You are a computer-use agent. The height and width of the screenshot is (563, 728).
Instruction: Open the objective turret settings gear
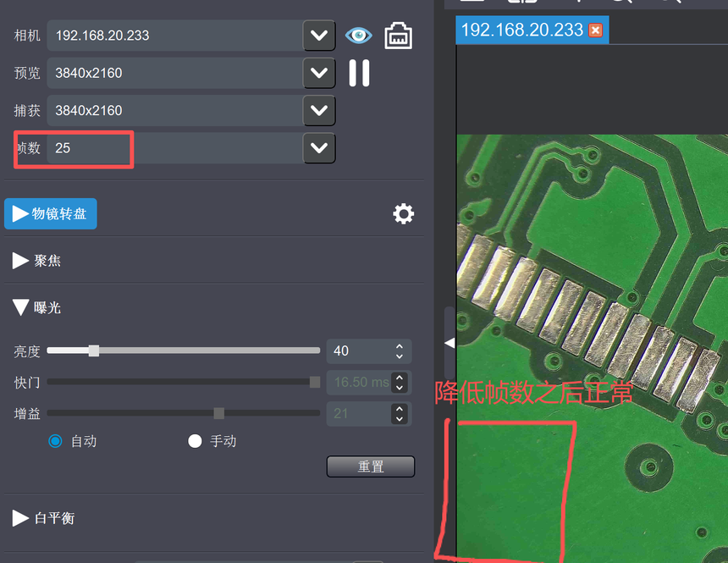coord(404,214)
